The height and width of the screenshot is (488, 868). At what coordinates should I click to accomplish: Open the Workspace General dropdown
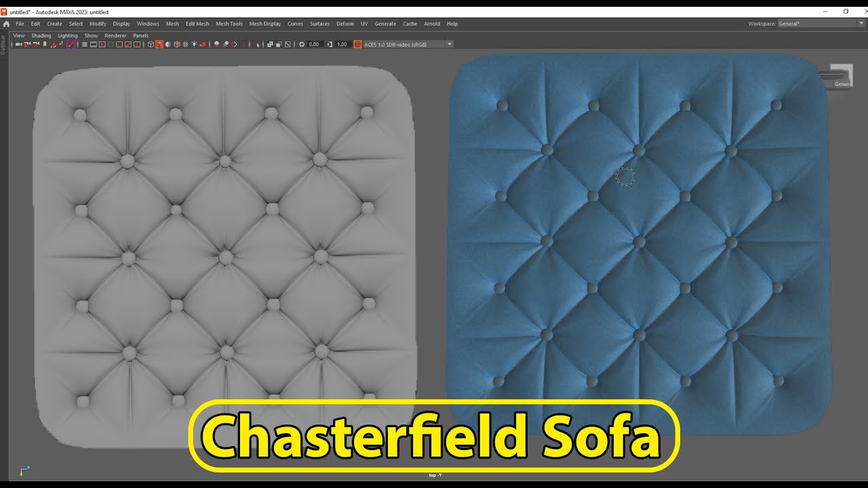tap(821, 24)
